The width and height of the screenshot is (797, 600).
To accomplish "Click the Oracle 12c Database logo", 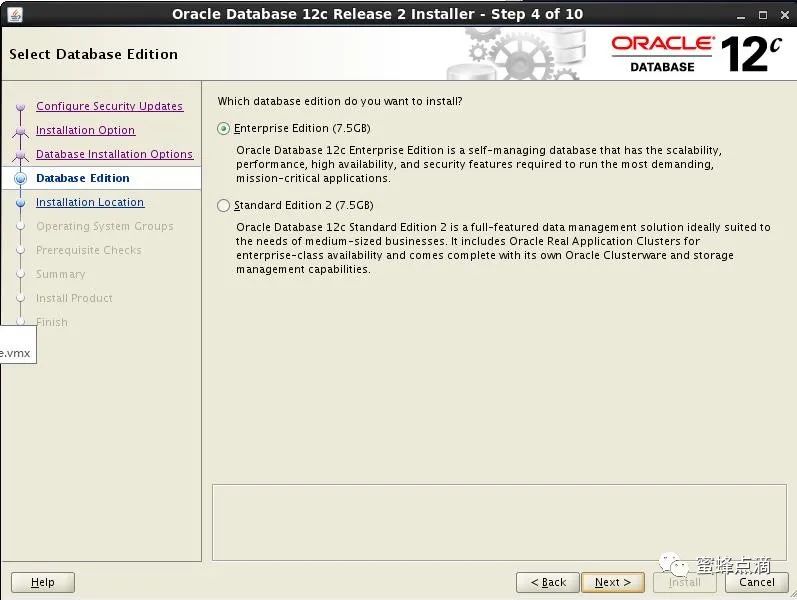I will [695, 53].
